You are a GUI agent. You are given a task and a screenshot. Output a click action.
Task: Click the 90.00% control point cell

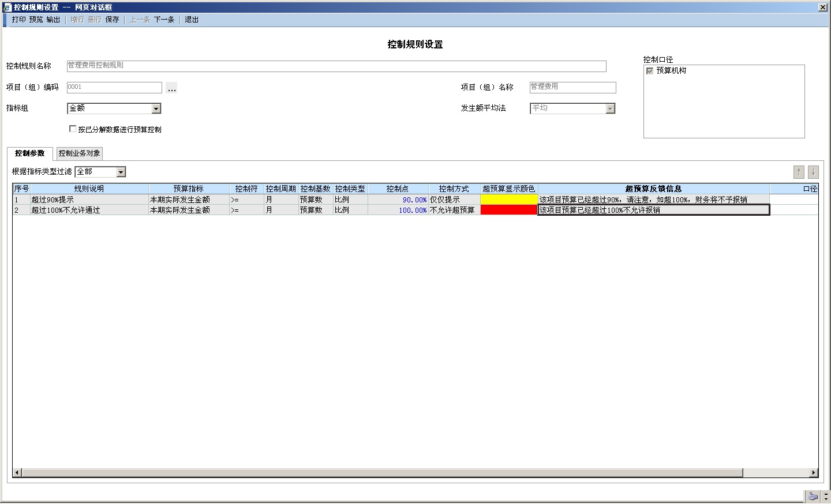click(398, 200)
